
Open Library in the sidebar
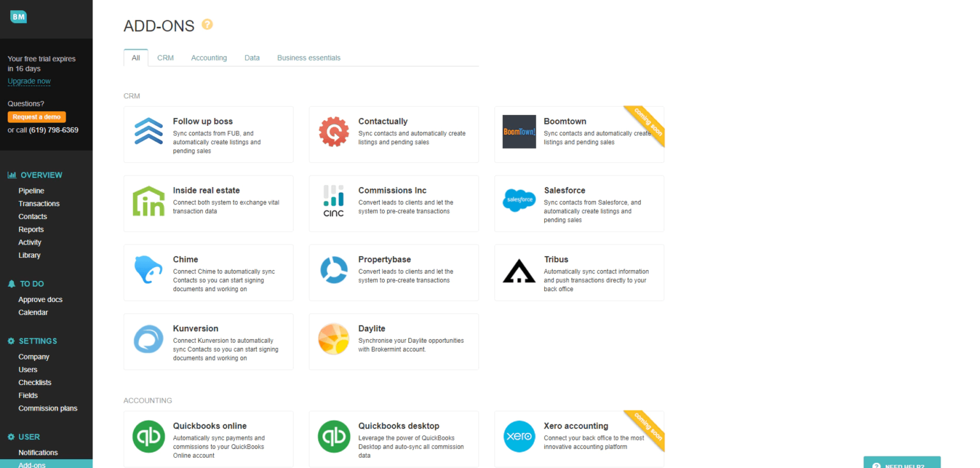coord(29,255)
